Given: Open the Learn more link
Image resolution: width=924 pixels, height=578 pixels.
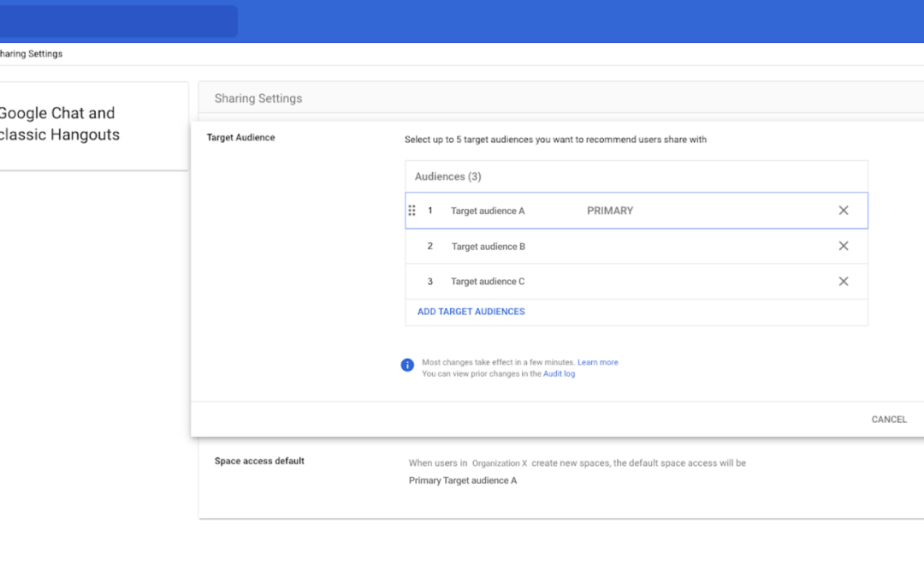Looking at the screenshot, I should [x=597, y=362].
